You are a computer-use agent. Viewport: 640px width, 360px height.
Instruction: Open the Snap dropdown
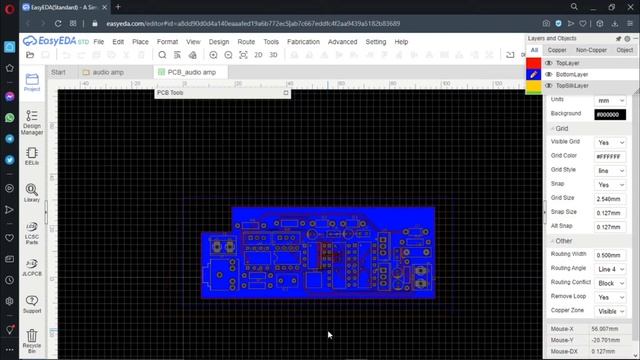[610, 185]
